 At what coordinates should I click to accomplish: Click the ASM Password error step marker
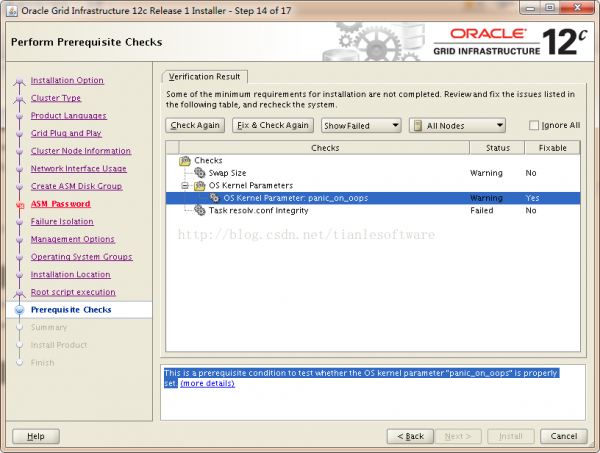(20, 205)
